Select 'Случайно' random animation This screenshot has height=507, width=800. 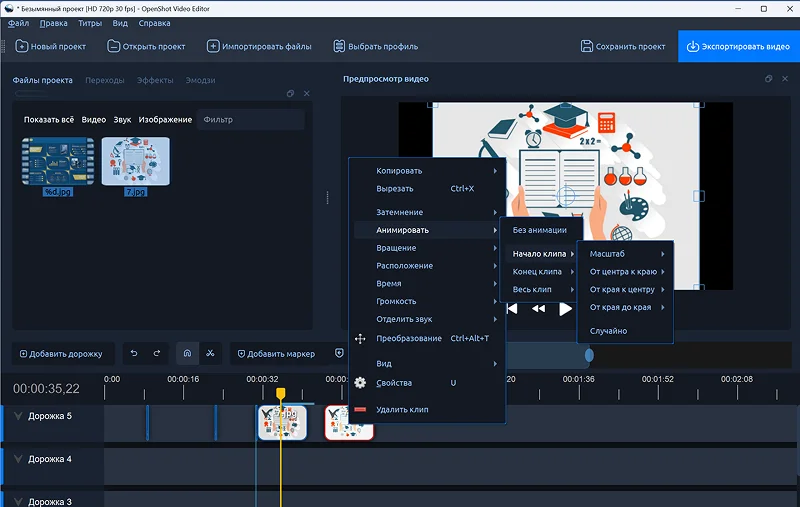pos(608,331)
